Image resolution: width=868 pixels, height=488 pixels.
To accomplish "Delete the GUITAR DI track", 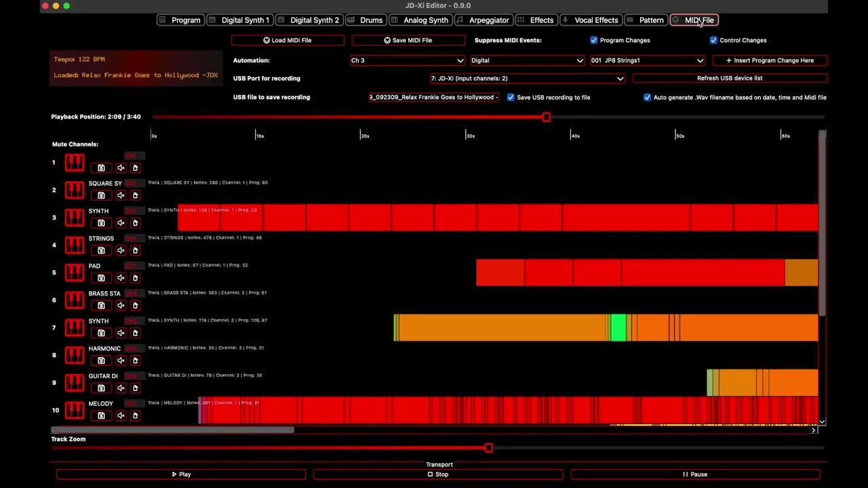I will (135, 388).
